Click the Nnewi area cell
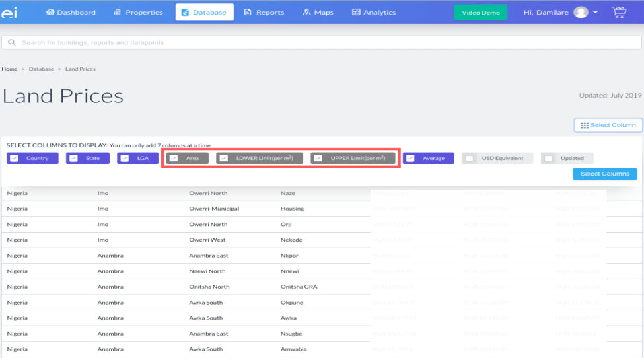The image size is (644, 362). tap(289, 271)
